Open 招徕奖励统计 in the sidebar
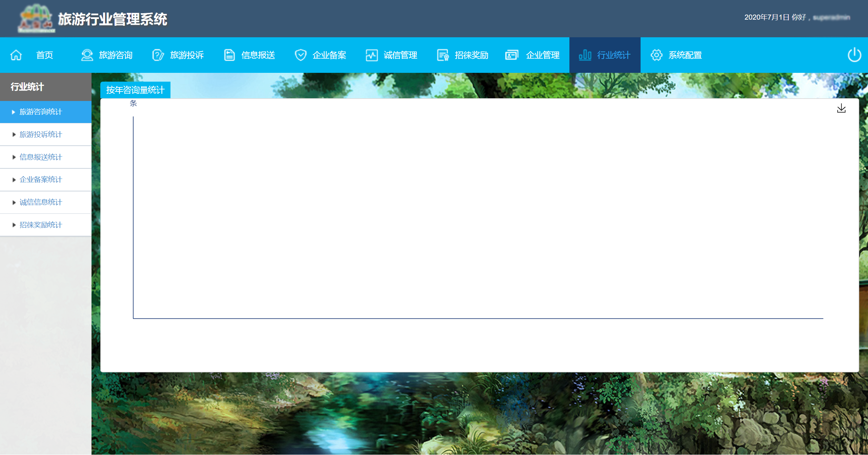 pos(41,225)
